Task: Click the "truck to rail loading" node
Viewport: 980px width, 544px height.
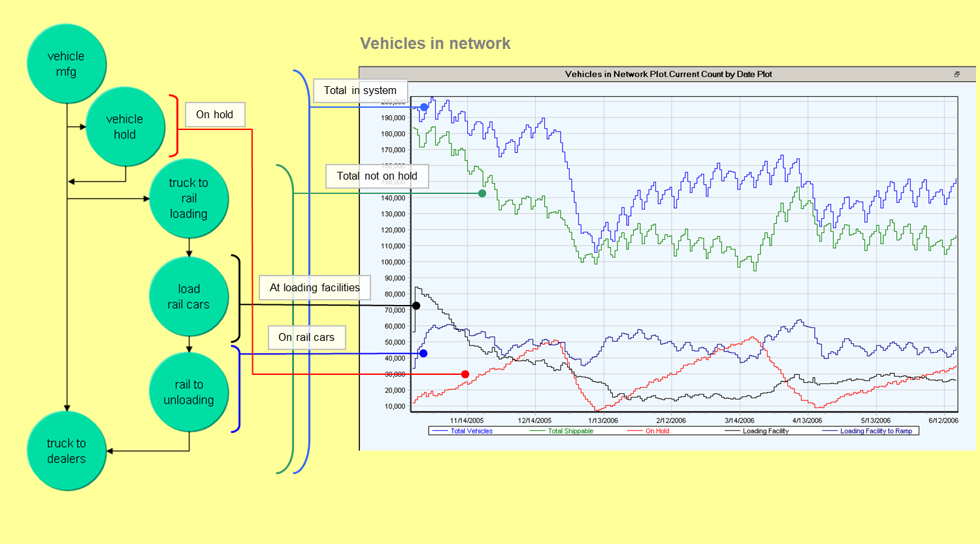Action: [189, 198]
